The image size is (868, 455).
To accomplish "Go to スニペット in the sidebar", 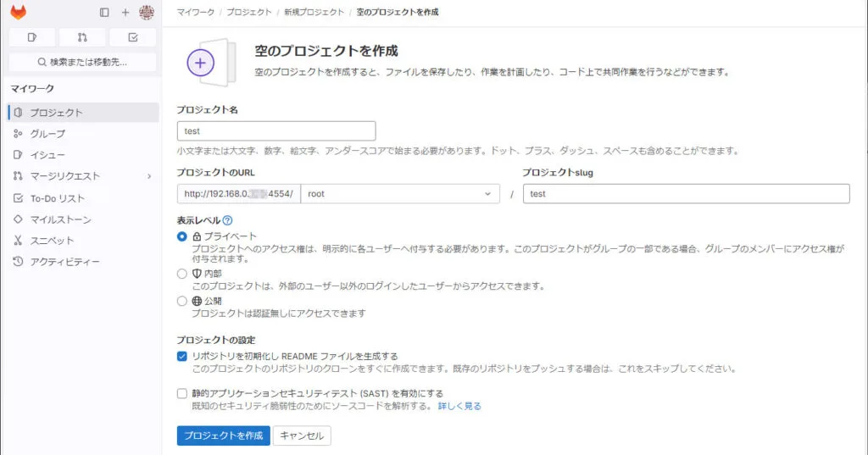I will point(53,241).
